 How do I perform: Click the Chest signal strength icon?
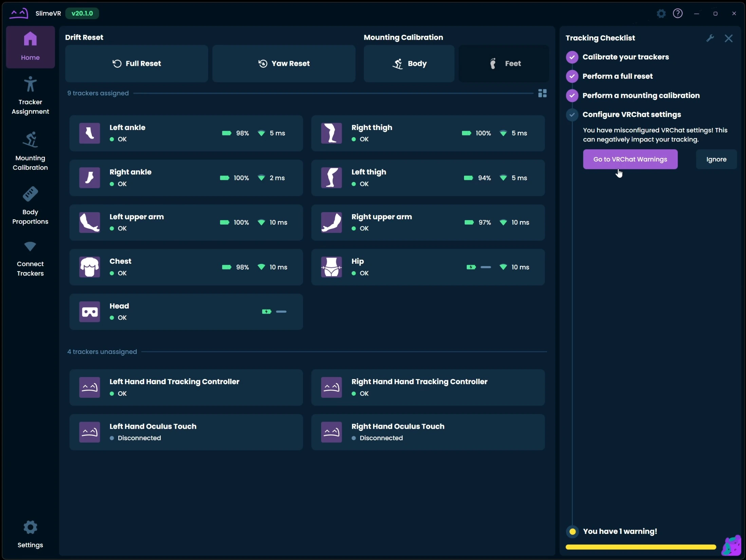261,267
